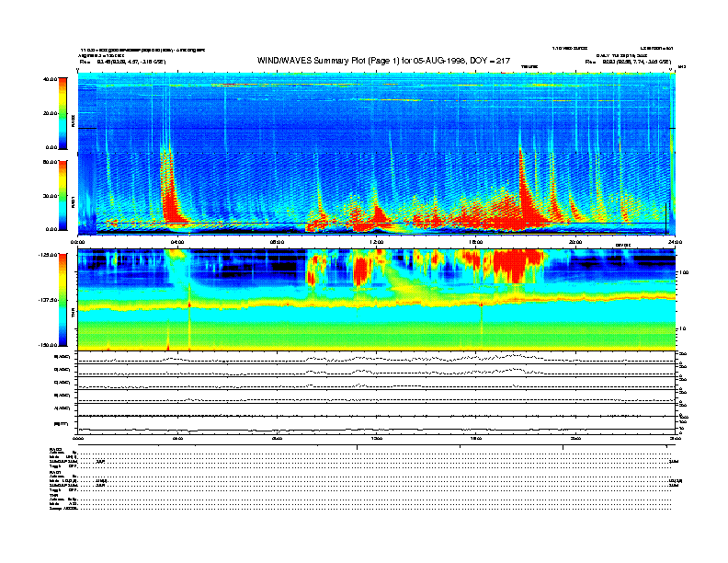This screenshot has width=728, height=563.
Task: Click the -137.50 color scale label
Action: 48,300
